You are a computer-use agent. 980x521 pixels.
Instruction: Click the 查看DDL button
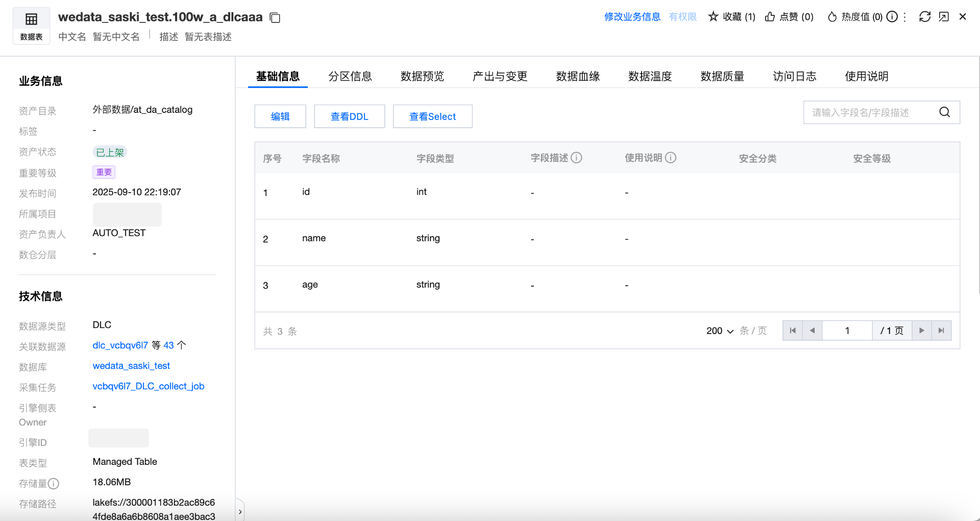click(x=349, y=116)
